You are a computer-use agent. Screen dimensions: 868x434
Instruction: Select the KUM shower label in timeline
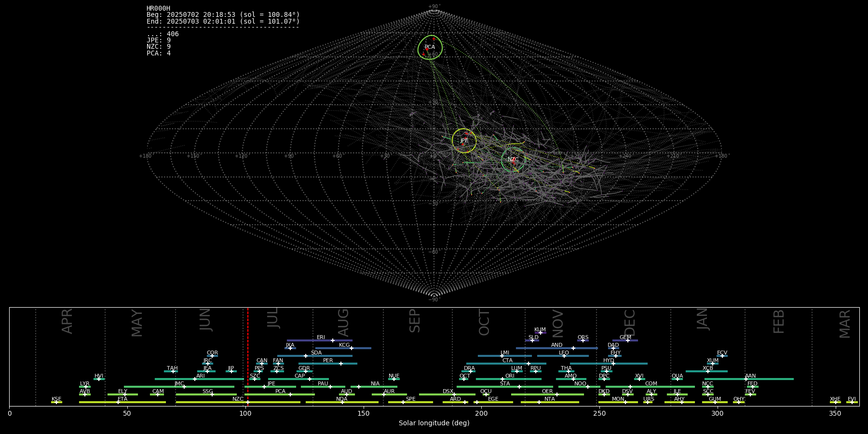pos(540,330)
